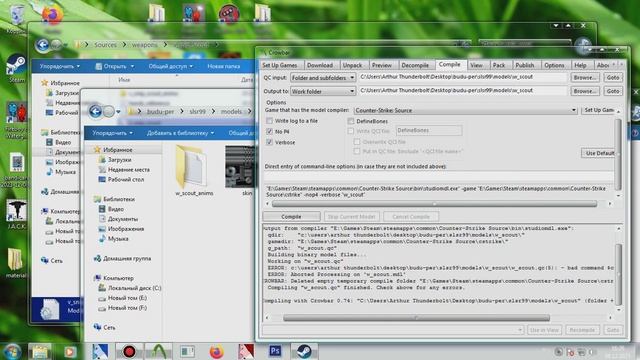Click the QC input path text field
Screen dimensions: 640x360
[x=463, y=77]
